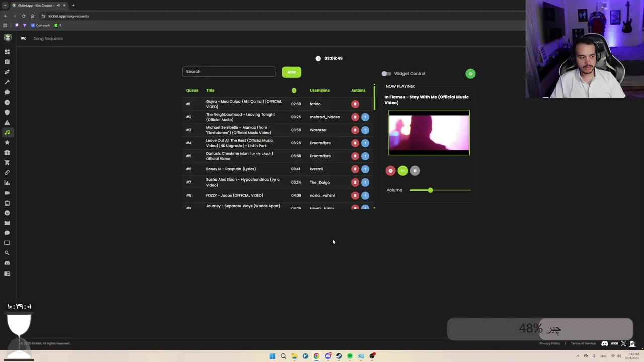
Task: Select the music note Song Requests icon
Action: click(x=7, y=132)
